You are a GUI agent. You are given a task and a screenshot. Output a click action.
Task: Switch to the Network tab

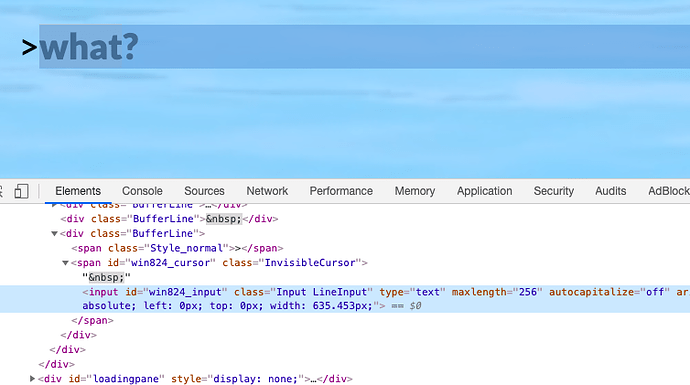267,191
